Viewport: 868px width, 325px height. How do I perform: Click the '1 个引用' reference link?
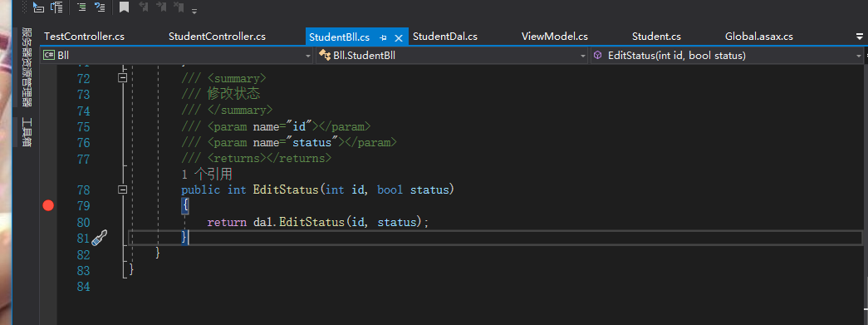207,175
